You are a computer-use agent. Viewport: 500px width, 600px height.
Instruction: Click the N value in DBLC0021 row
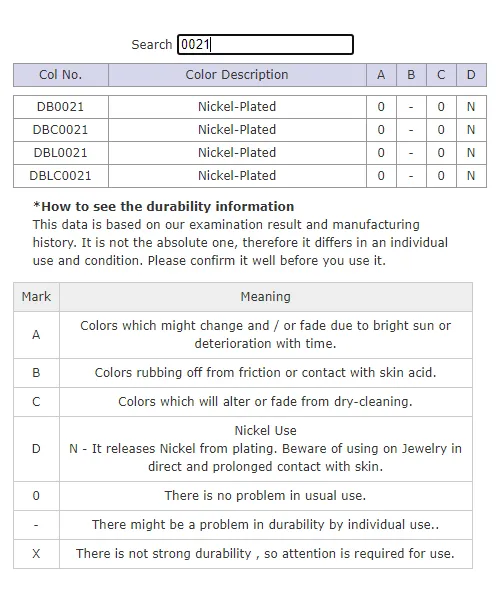coord(471,176)
